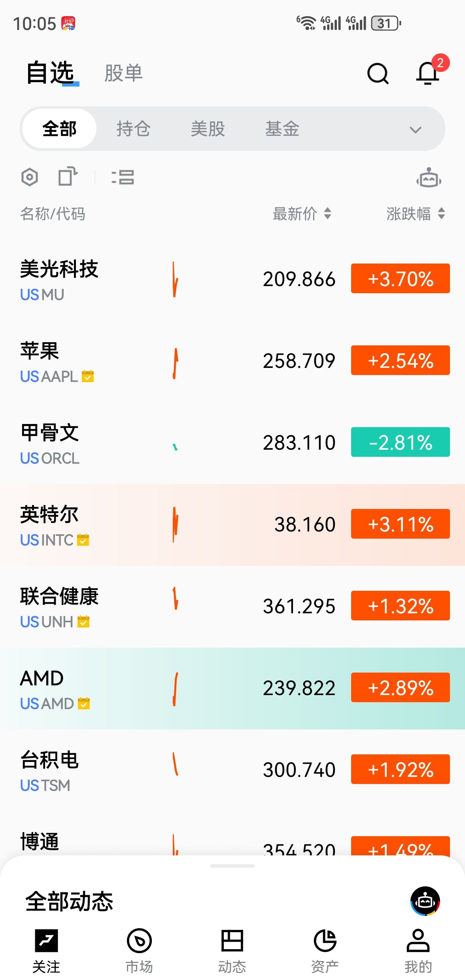Tap the hexagon settings icon
Screen dimensions: 465x980
click(x=30, y=177)
